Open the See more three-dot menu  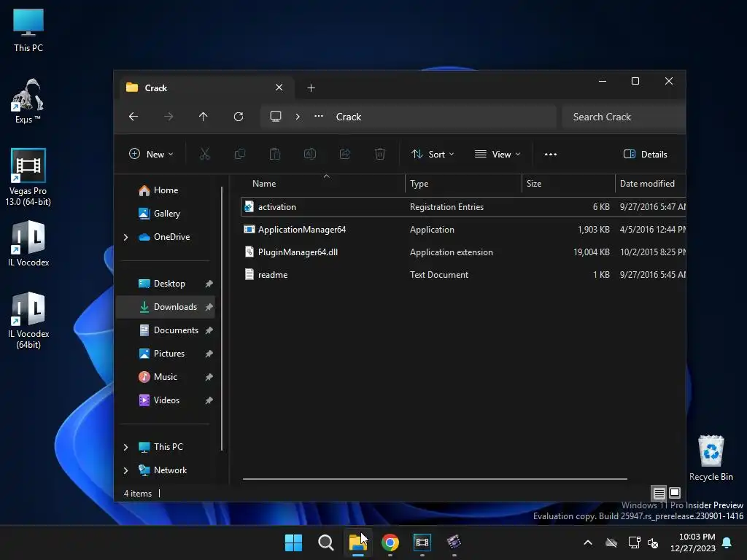(551, 155)
